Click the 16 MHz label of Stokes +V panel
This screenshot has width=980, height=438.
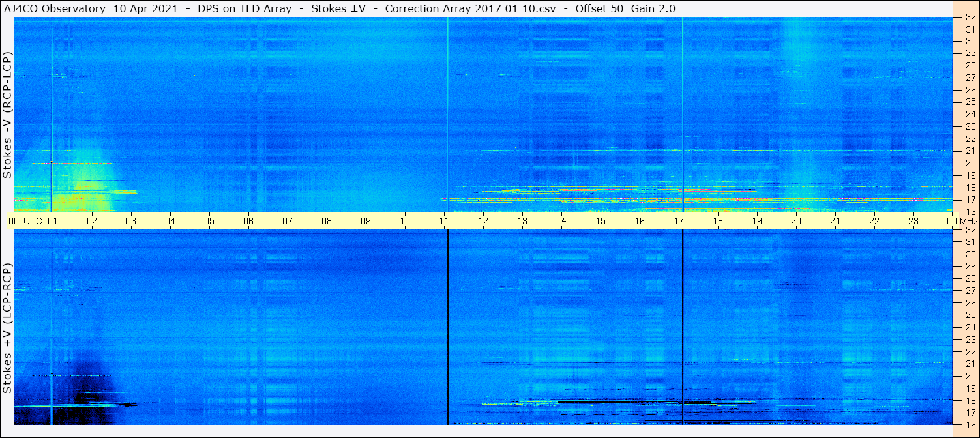tap(970, 424)
